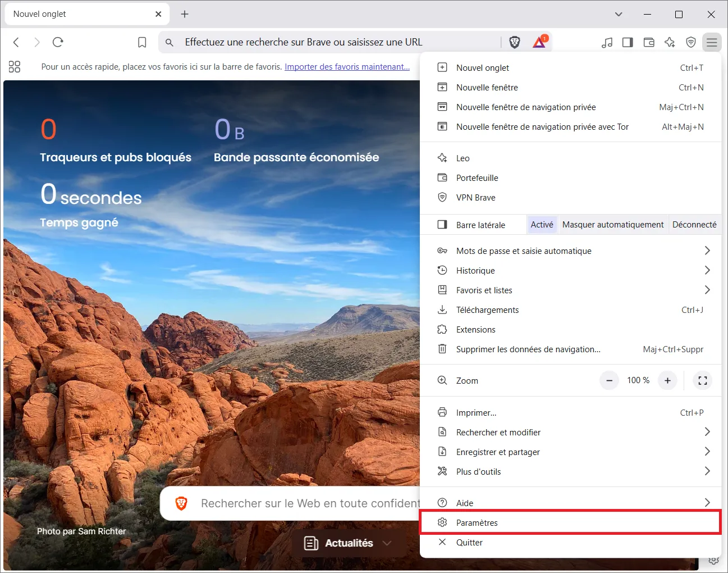
Task: Select Quitter menu entry
Action: [570, 542]
